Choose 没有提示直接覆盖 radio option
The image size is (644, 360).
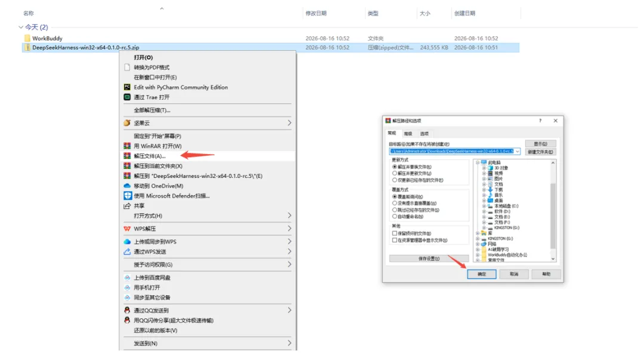(395, 203)
